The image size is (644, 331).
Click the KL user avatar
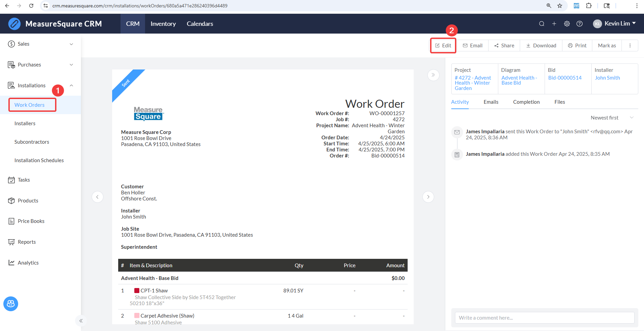(x=597, y=24)
